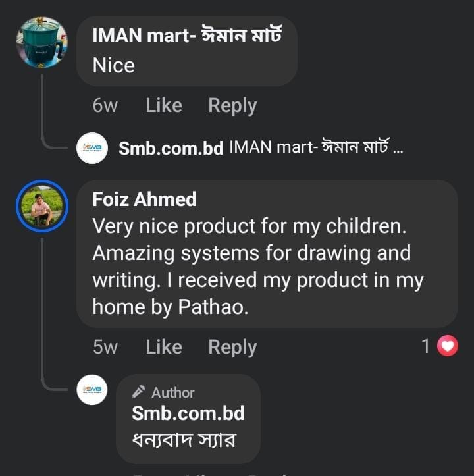Click the 5w timestamp
This screenshot has width=474, height=476.
tap(105, 347)
